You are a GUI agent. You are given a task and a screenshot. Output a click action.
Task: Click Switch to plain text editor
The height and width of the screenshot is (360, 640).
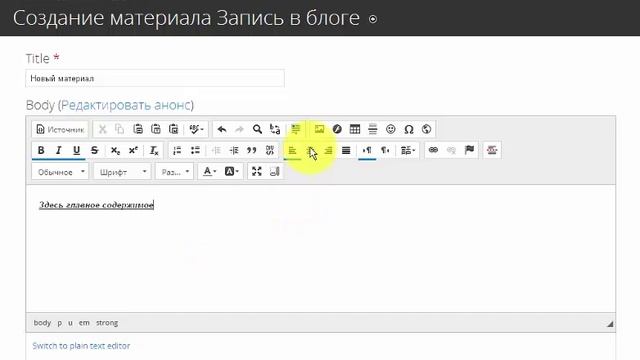pos(81,346)
